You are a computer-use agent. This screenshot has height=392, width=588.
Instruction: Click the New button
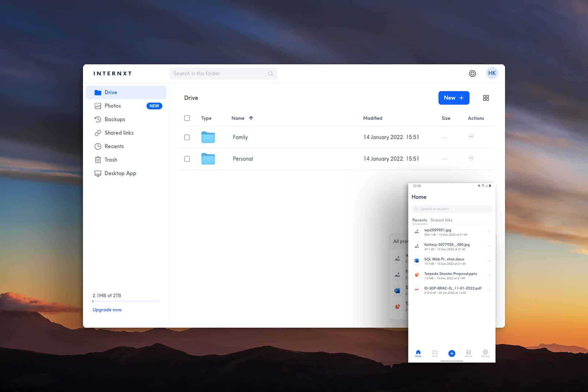pos(454,98)
